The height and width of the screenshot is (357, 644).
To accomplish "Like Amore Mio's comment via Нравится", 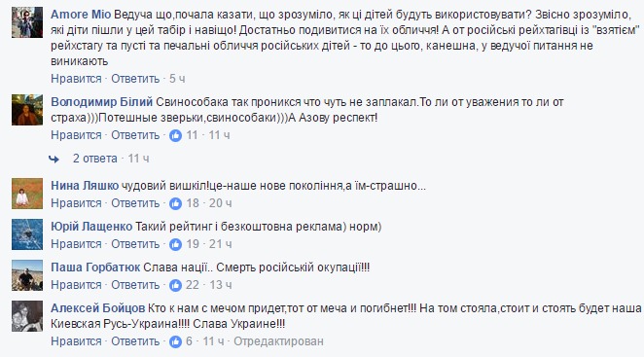I will point(76,79).
